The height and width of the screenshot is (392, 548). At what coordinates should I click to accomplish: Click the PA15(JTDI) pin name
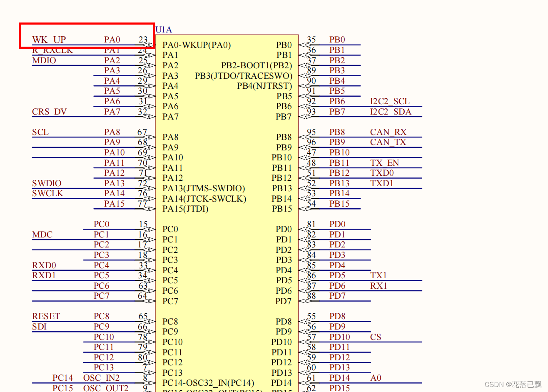point(185,209)
